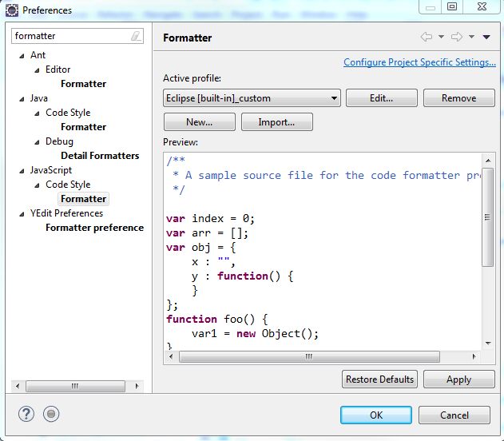The image size is (504, 441).
Task: Clear the formatter filter text icon
Action: pyautogui.click(x=136, y=36)
